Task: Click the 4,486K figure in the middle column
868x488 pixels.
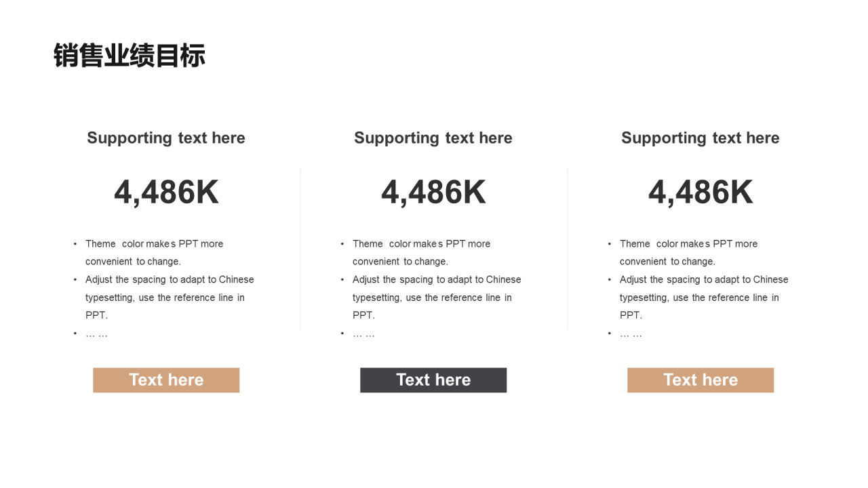Action: 433,192
